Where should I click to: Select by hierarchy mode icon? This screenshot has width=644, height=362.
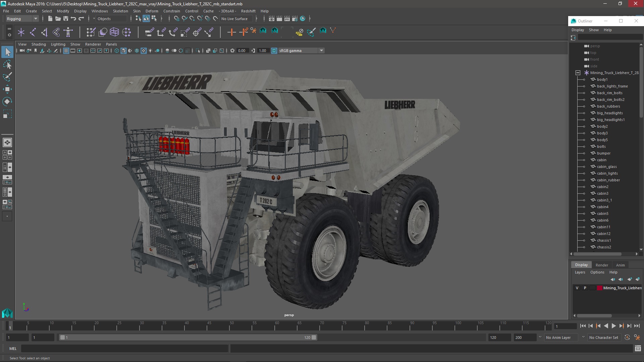(x=138, y=19)
